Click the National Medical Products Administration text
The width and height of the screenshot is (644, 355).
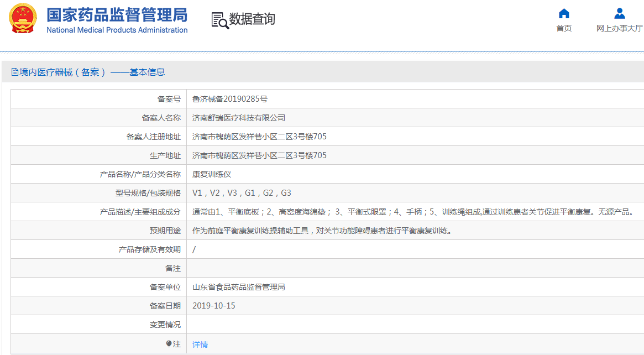point(117,30)
